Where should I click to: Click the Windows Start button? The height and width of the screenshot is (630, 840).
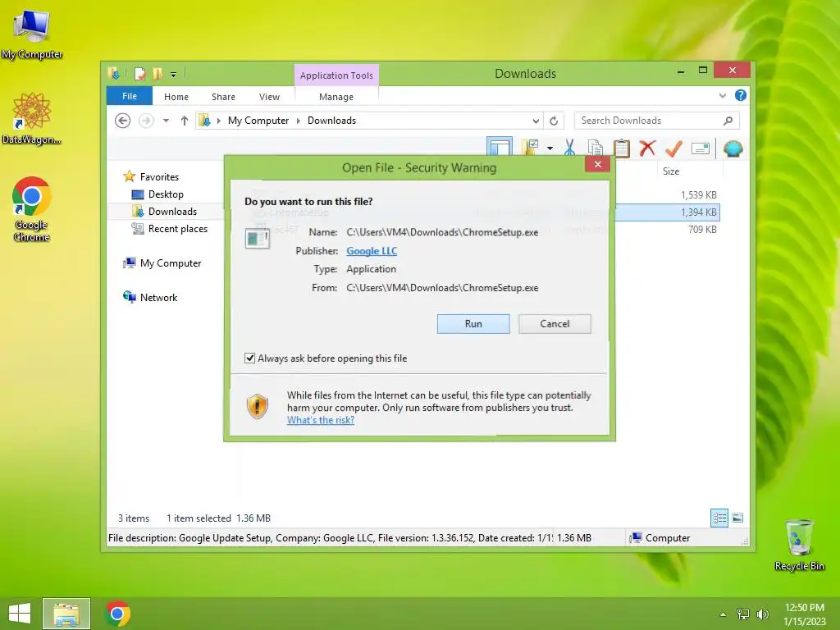(20, 614)
